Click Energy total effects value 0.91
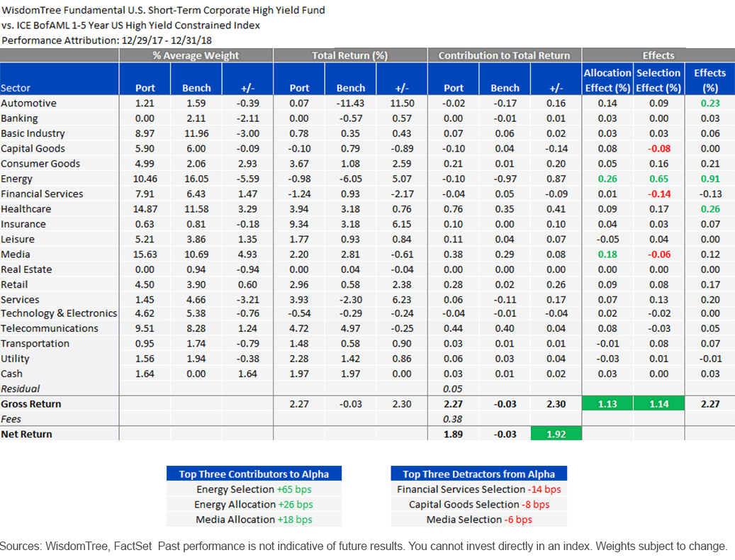This screenshot has height=560, width=735. point(710,179)
